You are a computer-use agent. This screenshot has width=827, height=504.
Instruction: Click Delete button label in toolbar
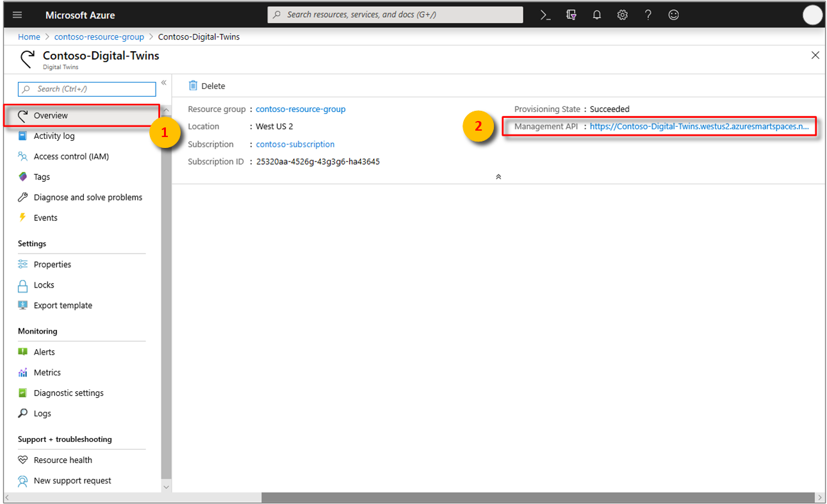coord(213,86)
